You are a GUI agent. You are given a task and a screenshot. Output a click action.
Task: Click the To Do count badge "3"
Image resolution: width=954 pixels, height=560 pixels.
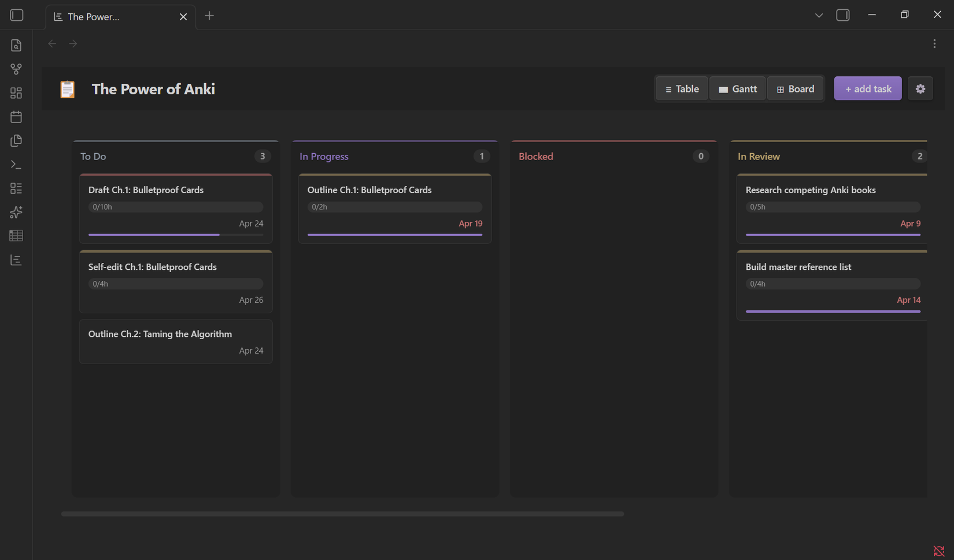[262, 156]
